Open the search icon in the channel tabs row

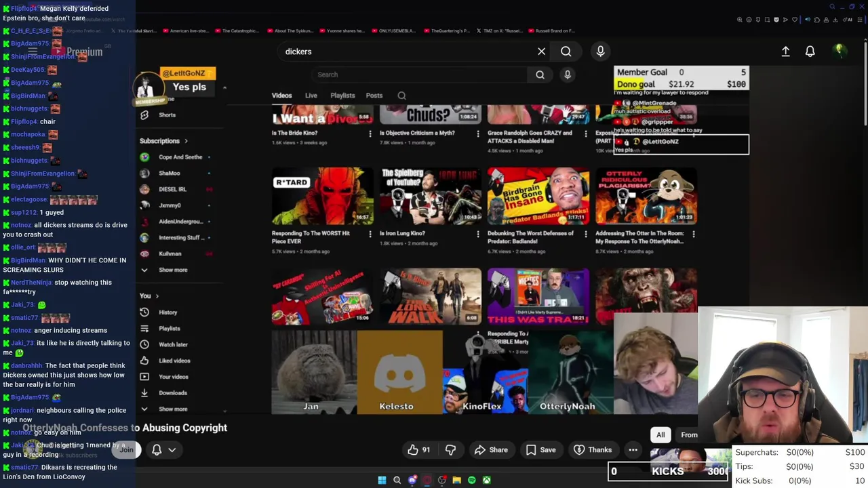(x=401, y=96)
